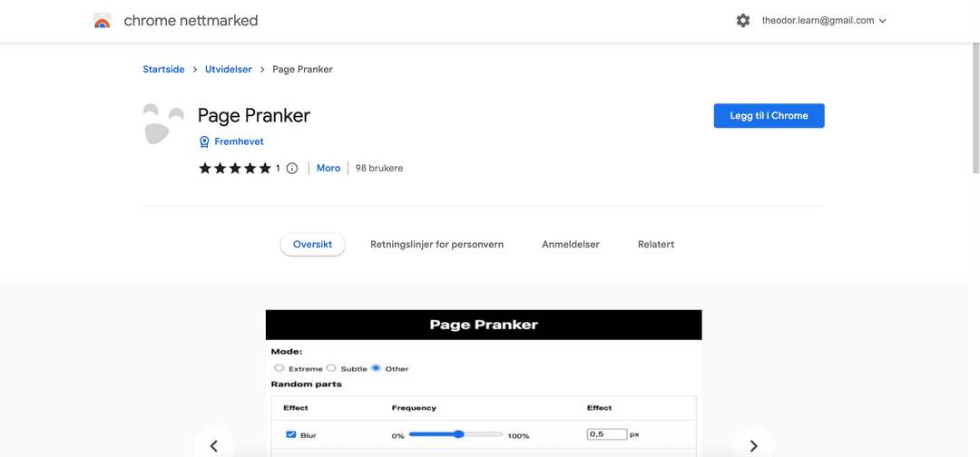Select the Subtle mode radio button
Screen dimensions: 980x457
point(332,368)
